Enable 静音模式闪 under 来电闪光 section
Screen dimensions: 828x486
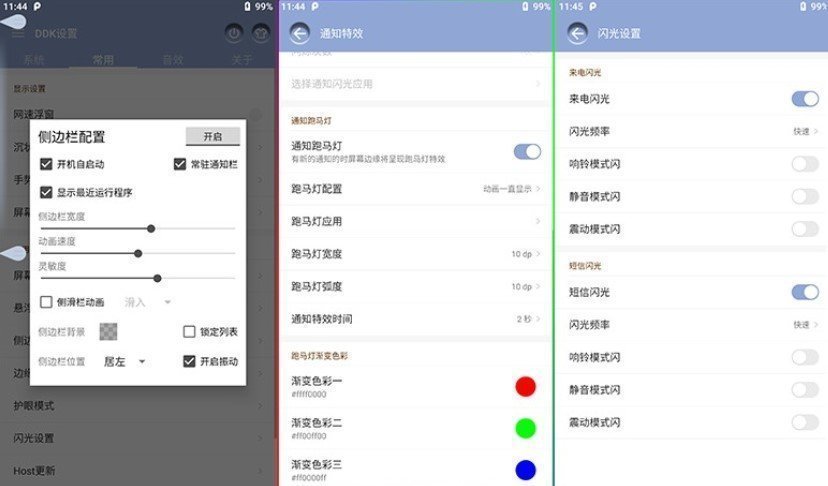coord(805,197)
